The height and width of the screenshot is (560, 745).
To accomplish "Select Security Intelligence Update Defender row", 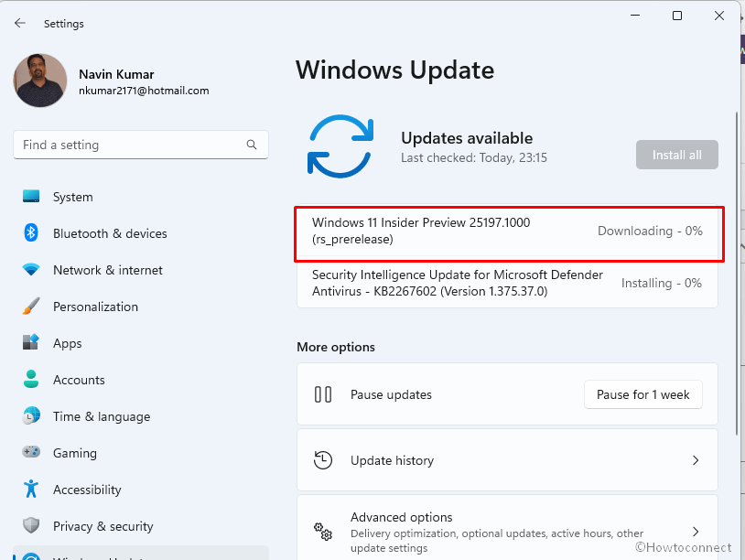I will point(507,284).
